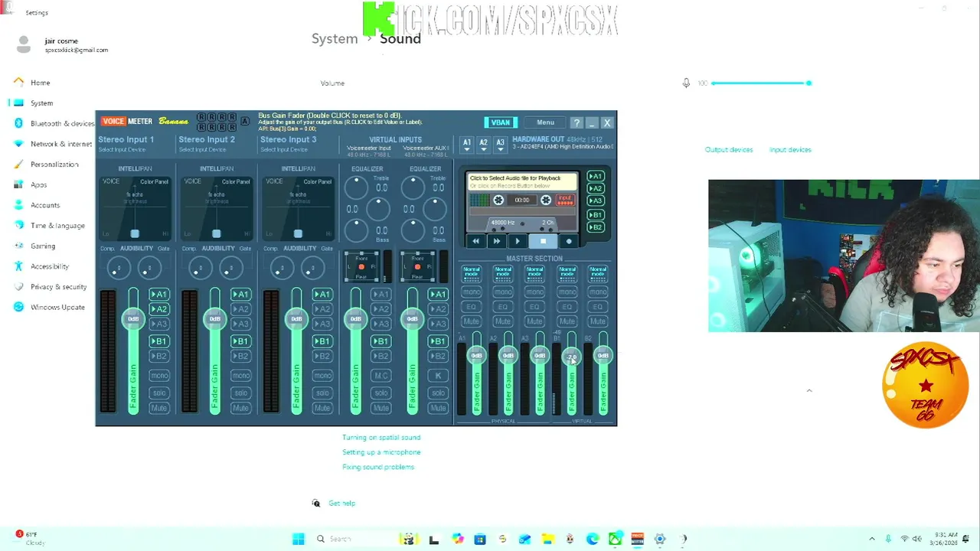Open Voicemeeter Input surround panner
The width and height of the screenshot is (980, 551).
[x=361, y=266]
